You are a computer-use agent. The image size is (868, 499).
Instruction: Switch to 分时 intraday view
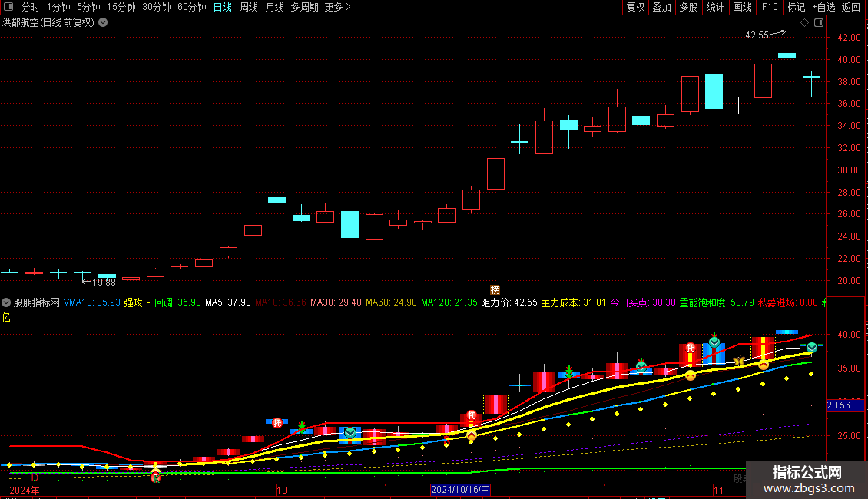tap(31, 7)
